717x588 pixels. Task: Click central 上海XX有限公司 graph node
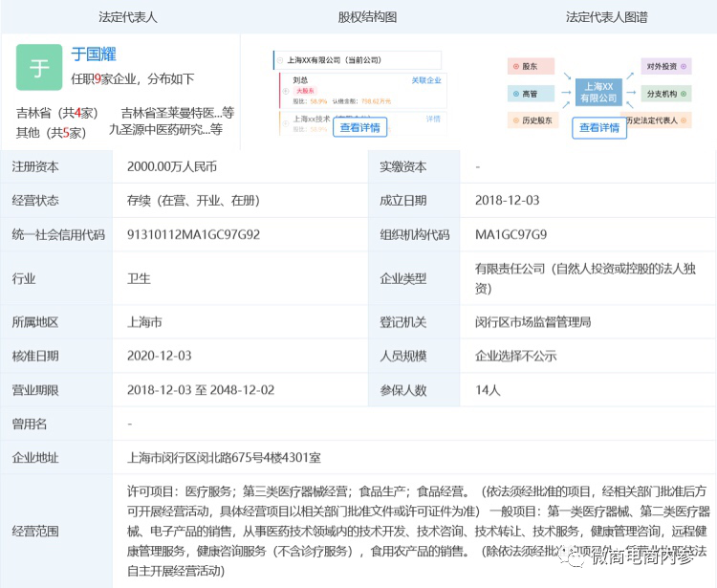click(598, 93)
